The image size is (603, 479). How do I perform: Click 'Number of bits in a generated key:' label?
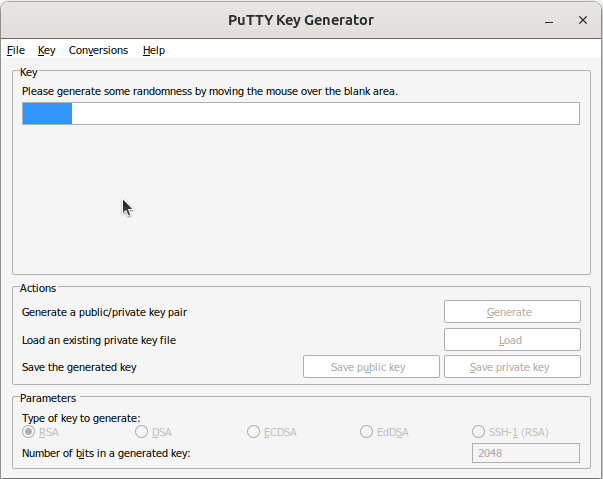106,453
